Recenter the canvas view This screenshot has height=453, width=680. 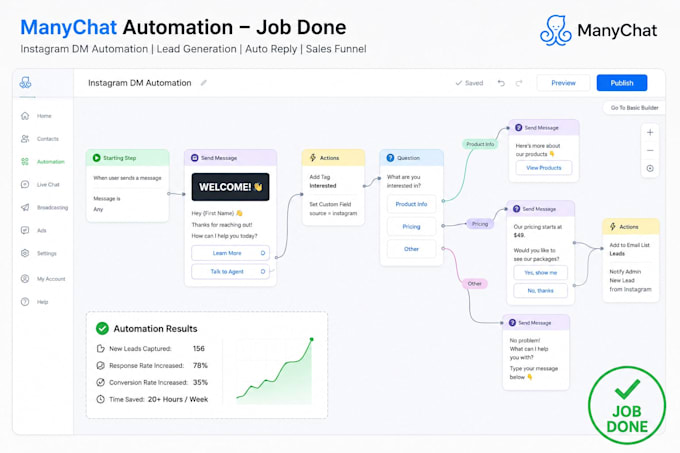click(650, 169)
